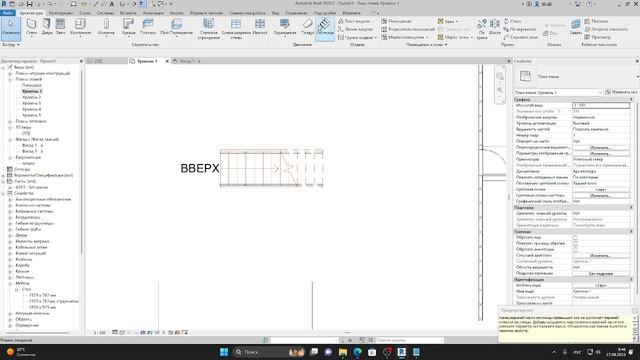This screenshot has height=360, width=640.
Task: Select the Опорная плоскость tool
Action: click(x=606, y=29)
